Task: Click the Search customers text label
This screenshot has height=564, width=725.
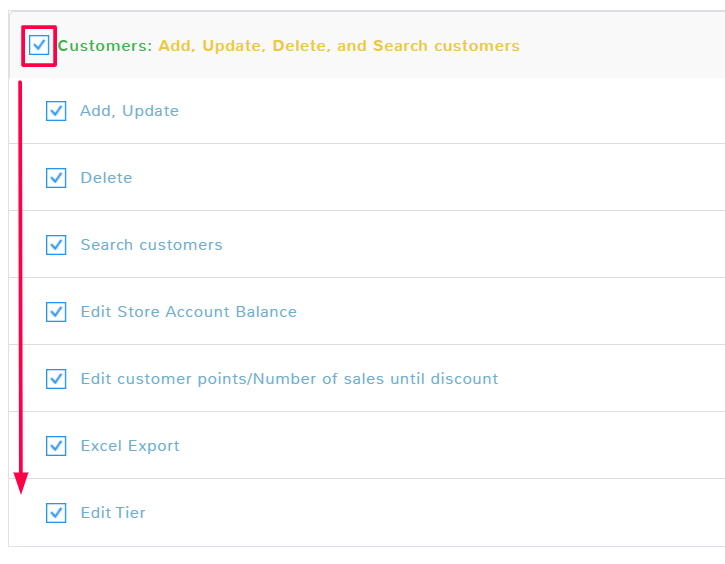Action: coord(151,245)
